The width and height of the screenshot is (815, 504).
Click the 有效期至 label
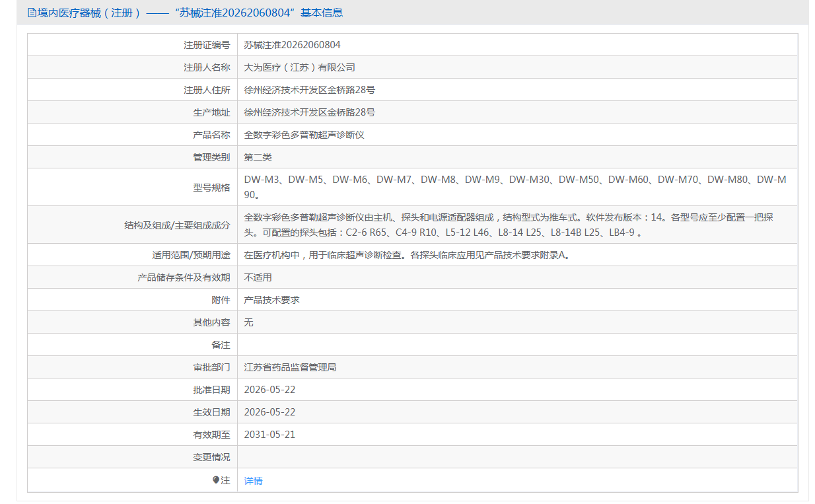coord(211,435)
